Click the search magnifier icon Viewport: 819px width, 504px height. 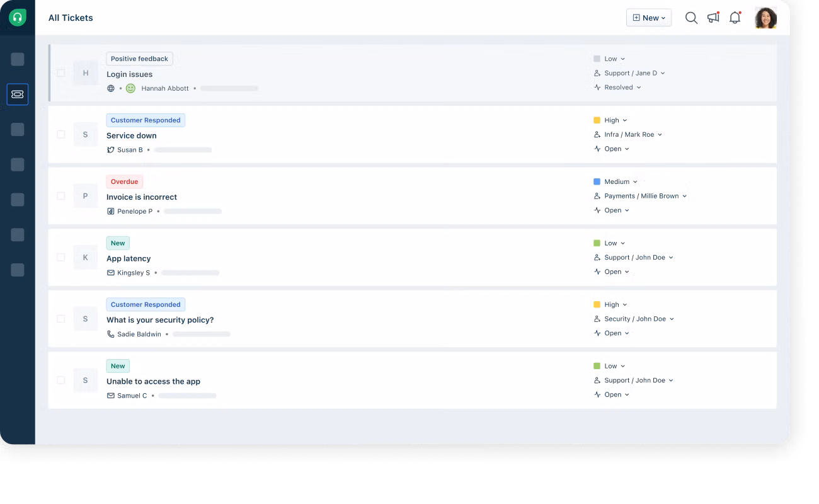(x=691, y=18)
